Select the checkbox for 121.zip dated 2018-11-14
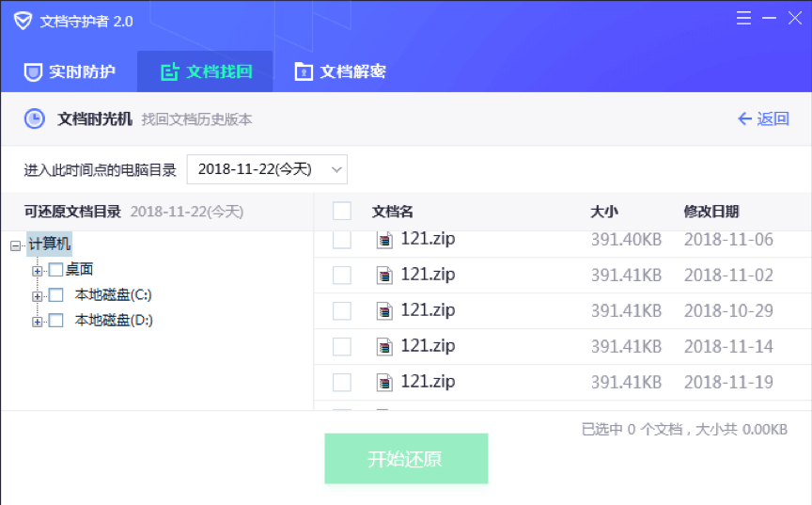The image size is (812, 505). 342,347
